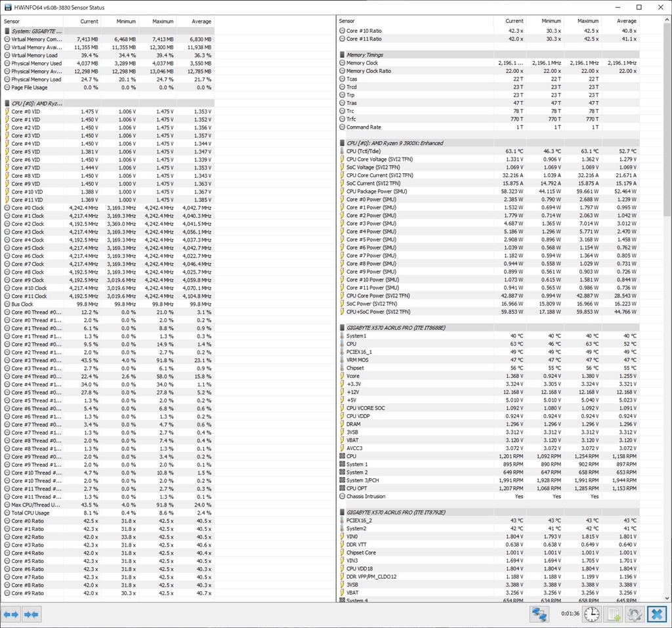Click the HWiNFO64 title bar app icon
The image size is (672, 628).
click(7, 7)
